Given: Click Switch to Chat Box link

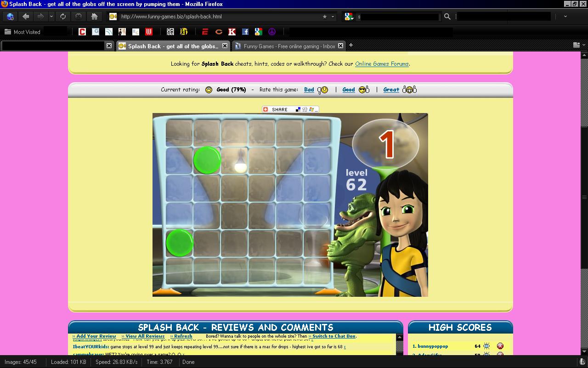Looking at the screenshot, I should [332, 336].
